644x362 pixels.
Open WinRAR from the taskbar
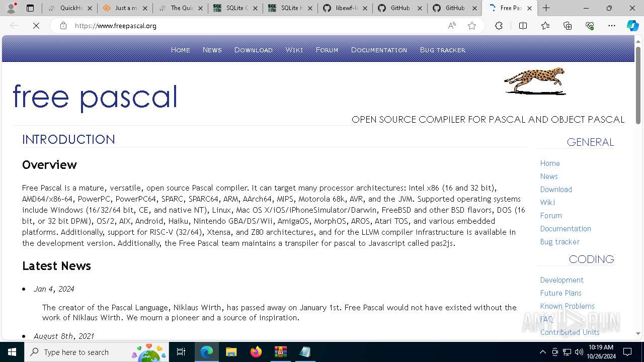pos(280,352)
